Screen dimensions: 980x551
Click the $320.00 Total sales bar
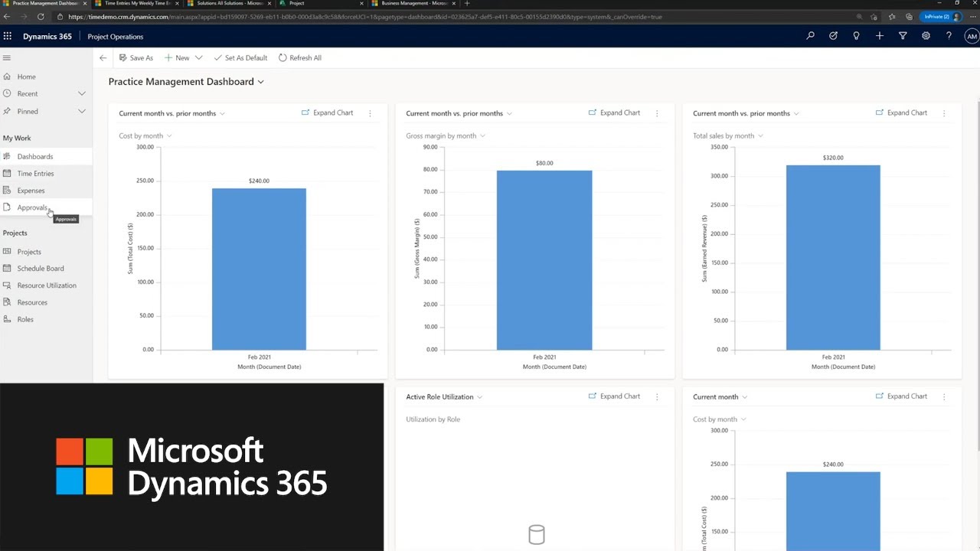(x=833, y=257)
